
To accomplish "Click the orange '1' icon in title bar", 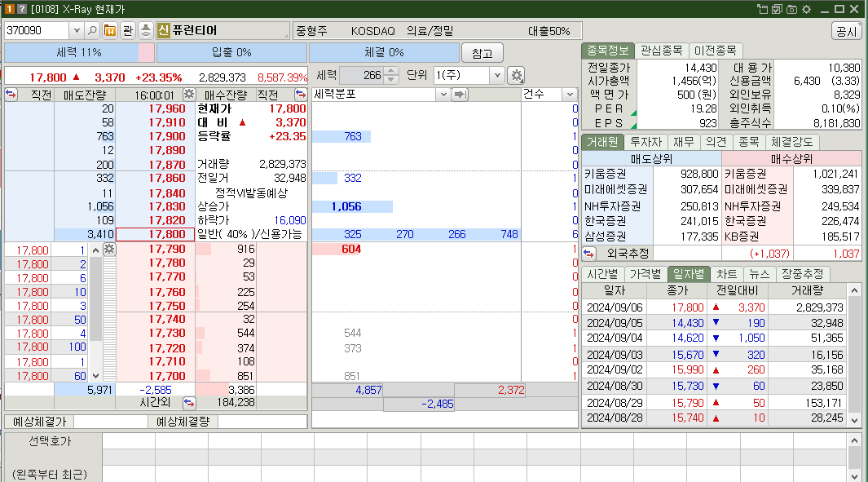I will click(x=10, y=9).
